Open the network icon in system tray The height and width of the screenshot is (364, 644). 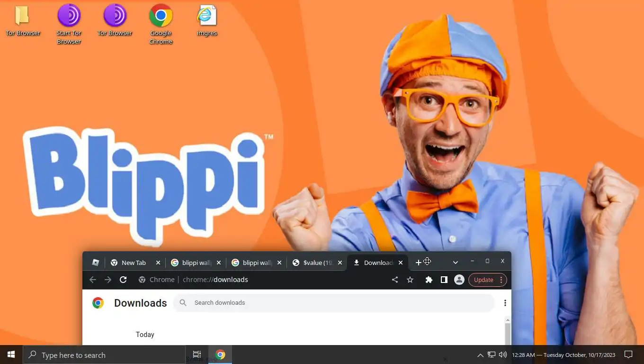[x=492, y=355]
